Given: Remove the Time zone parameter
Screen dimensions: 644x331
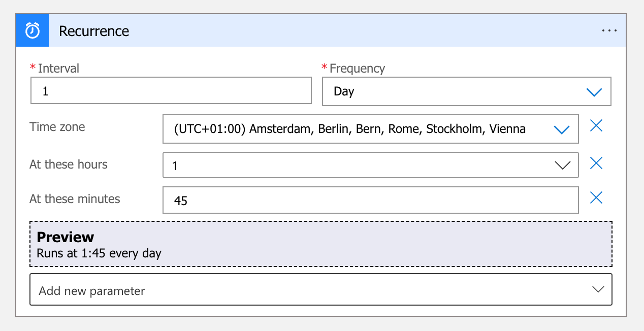Looking at the screenshot, I should pos(596,126).
